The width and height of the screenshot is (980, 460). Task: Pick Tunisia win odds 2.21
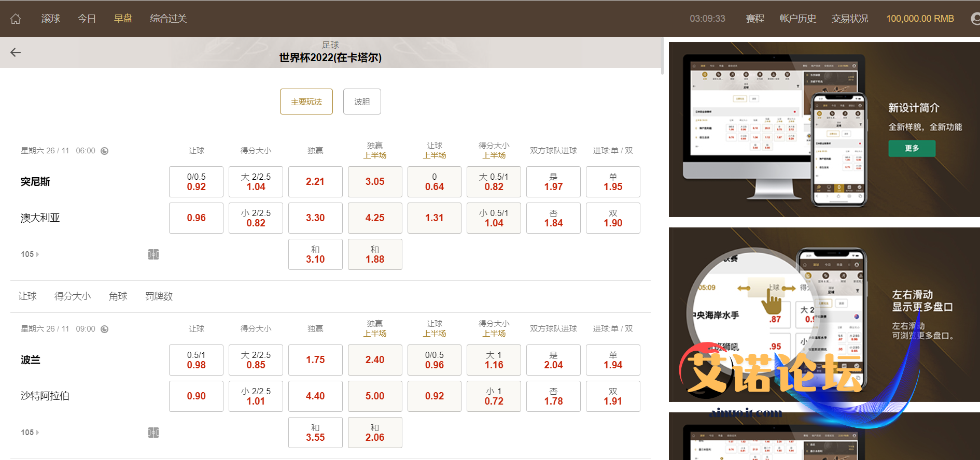click(x=315, y=182)
